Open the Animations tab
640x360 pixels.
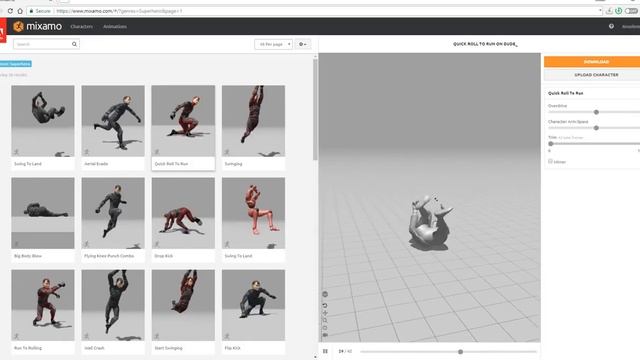tap(115, 27)
